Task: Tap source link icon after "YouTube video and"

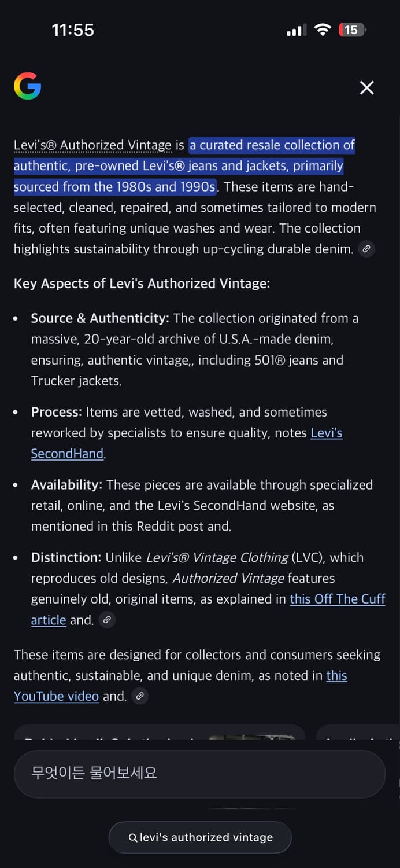Action: point(139,696)
